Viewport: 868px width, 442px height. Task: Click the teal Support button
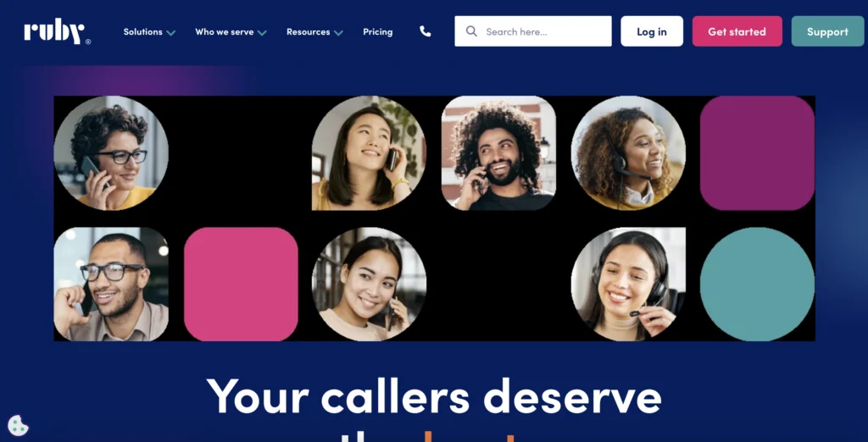pyautogui.click(x=827, y=31)
